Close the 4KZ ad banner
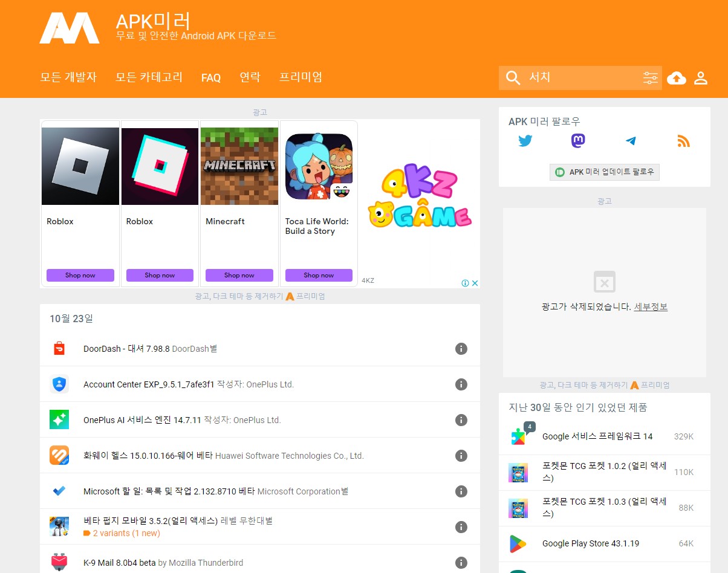 coord(475,283)
